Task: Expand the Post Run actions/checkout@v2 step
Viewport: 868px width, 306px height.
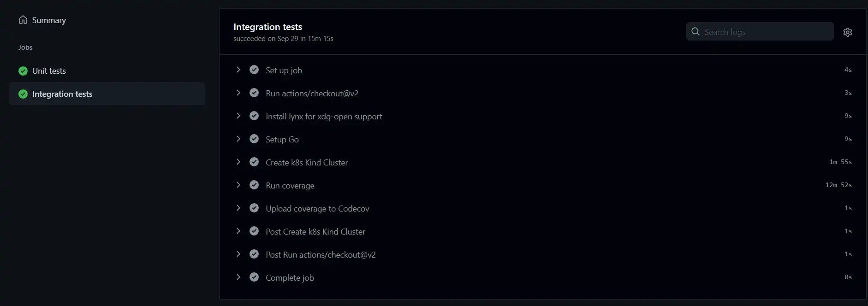Action: pyautogui.click(x=238, y=254)
